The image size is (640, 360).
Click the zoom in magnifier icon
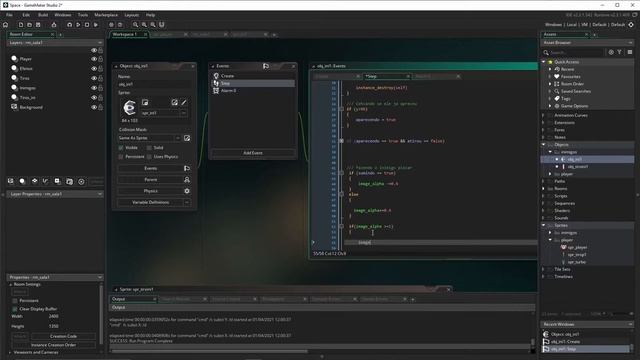point(136,25)
